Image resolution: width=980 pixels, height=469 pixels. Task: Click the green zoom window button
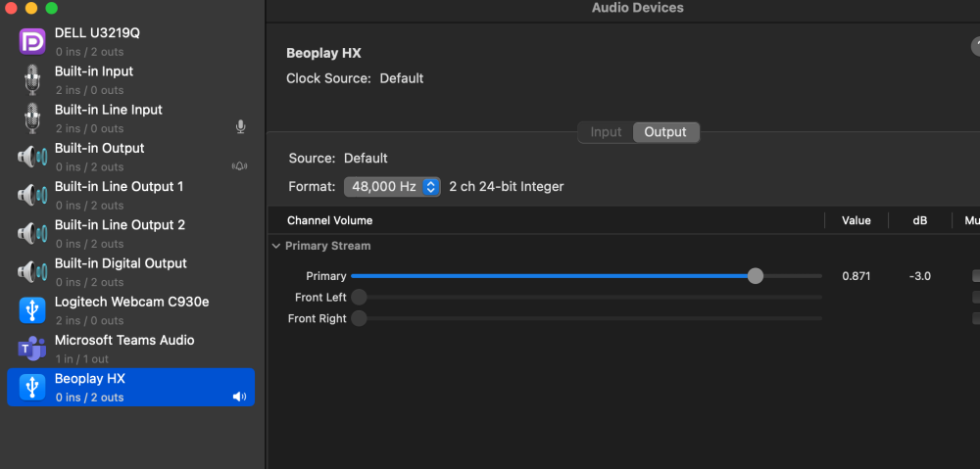51,8
